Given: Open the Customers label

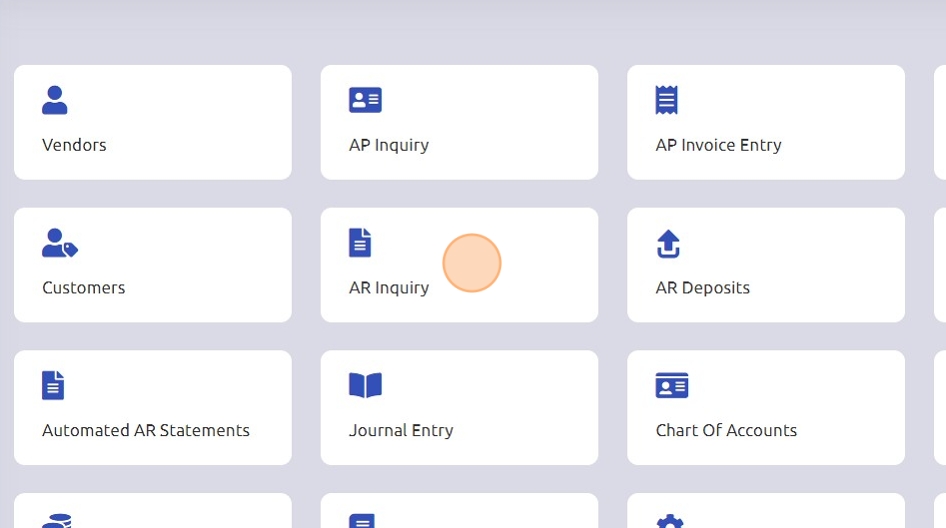Looking at the screenshot, I should click(x=84, y=288).
